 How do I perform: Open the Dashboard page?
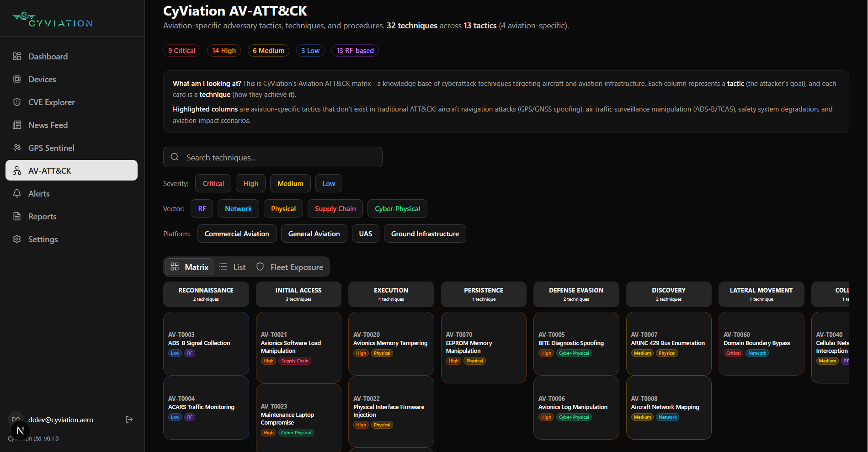tap(71, 56)
